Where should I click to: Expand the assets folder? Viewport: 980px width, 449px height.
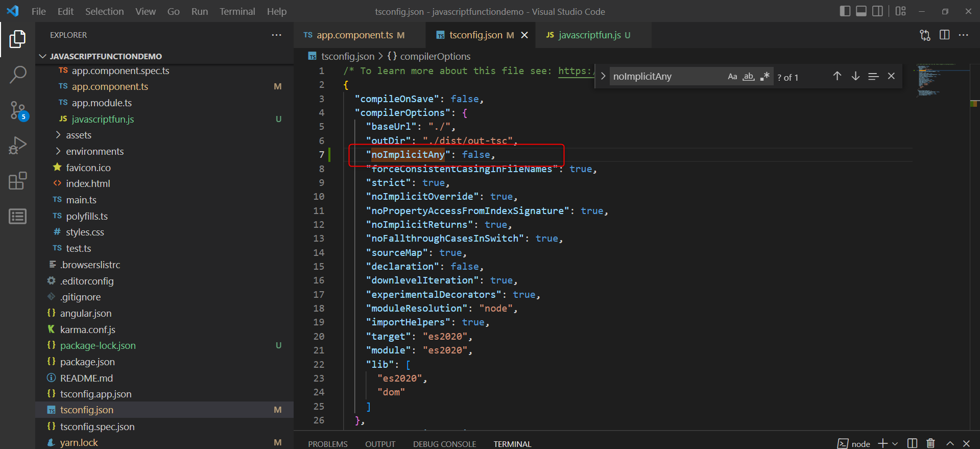pyautogui.click(x=78, y=135)
